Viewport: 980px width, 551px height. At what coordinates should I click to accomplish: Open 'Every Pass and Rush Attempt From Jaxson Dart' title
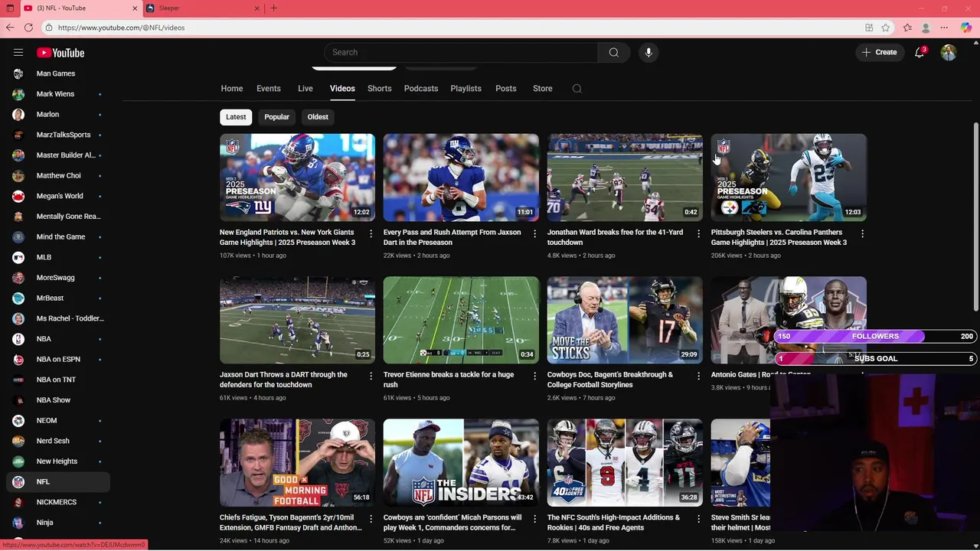tap(452, 237)
